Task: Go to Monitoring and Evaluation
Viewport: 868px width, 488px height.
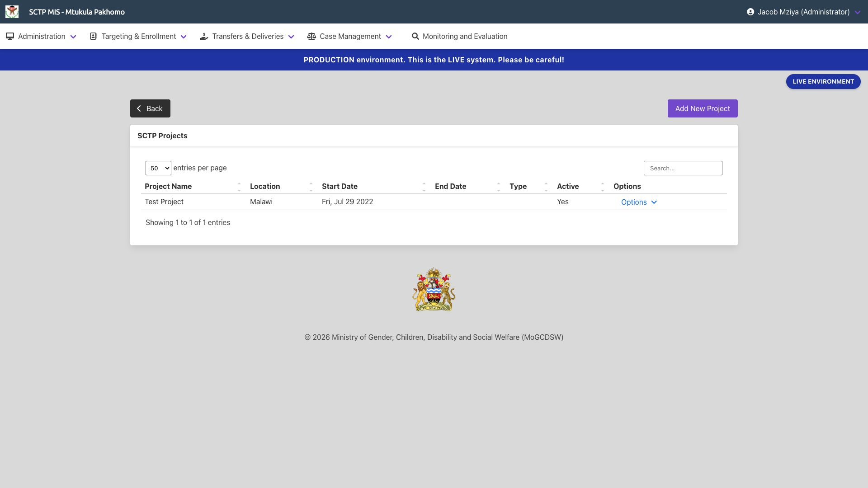Action: pos(459,36)
